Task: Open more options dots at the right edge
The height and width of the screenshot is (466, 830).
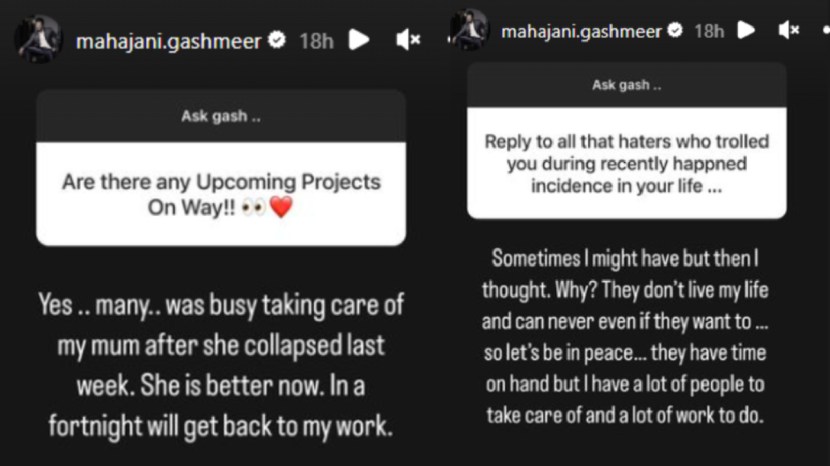Action: (826, 31)
